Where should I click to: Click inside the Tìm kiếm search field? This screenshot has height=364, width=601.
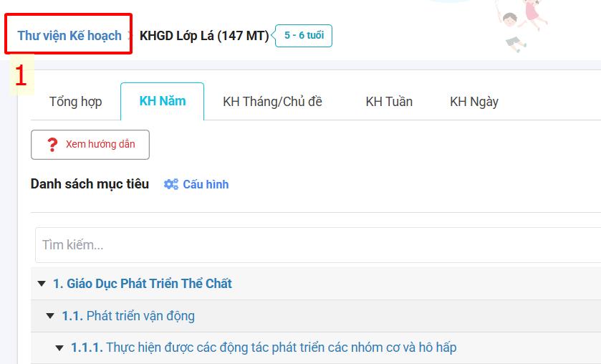click(x=315, y=245)
